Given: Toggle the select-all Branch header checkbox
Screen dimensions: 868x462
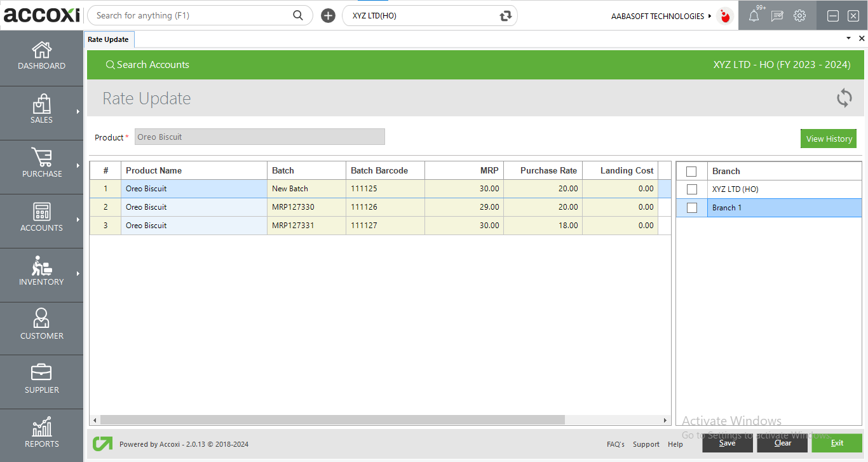Looking at the screenshot, I should (692, 171).
